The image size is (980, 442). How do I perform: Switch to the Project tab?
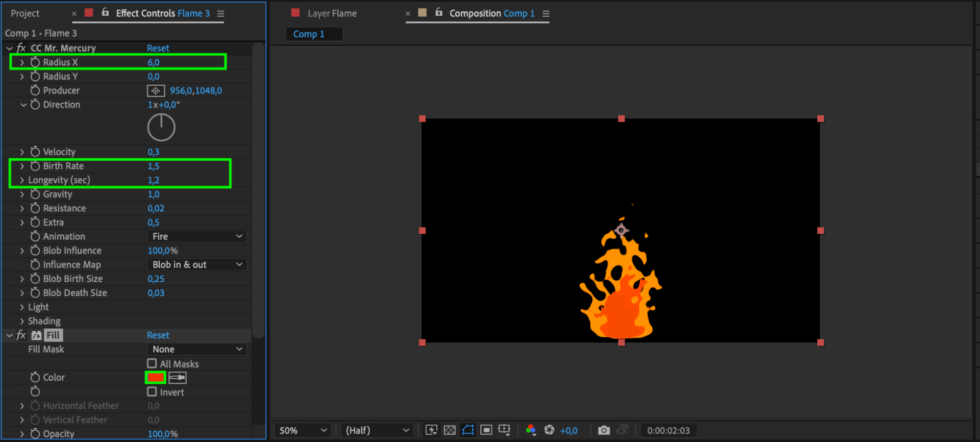pyautogui.click(x=25, y=14)
